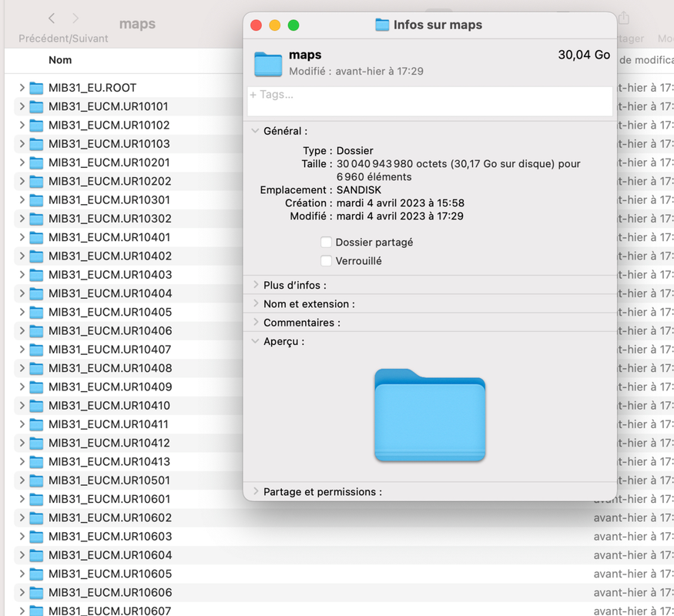Click the folder icon of MIB31_EUCM.UR10605
This screenshot has width=674, height=616.
36,574
